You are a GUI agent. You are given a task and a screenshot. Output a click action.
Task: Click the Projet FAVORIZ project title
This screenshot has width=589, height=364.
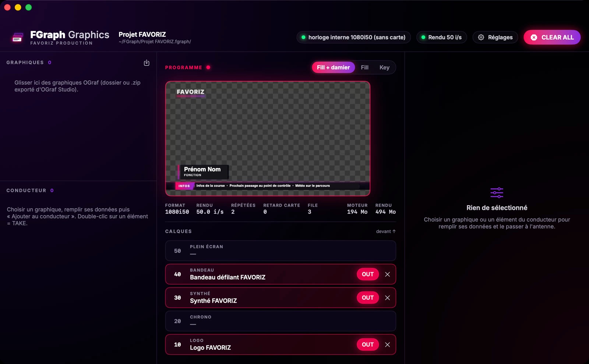[x=142, y=35]
